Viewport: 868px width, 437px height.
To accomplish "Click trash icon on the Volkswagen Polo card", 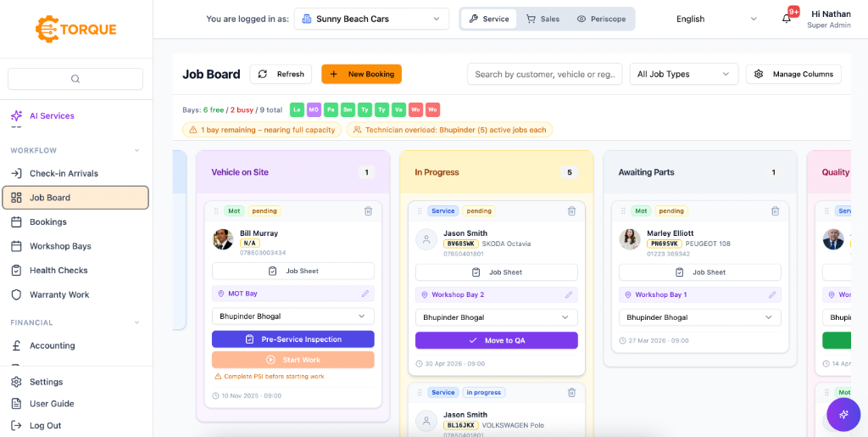I will (572, 392).
